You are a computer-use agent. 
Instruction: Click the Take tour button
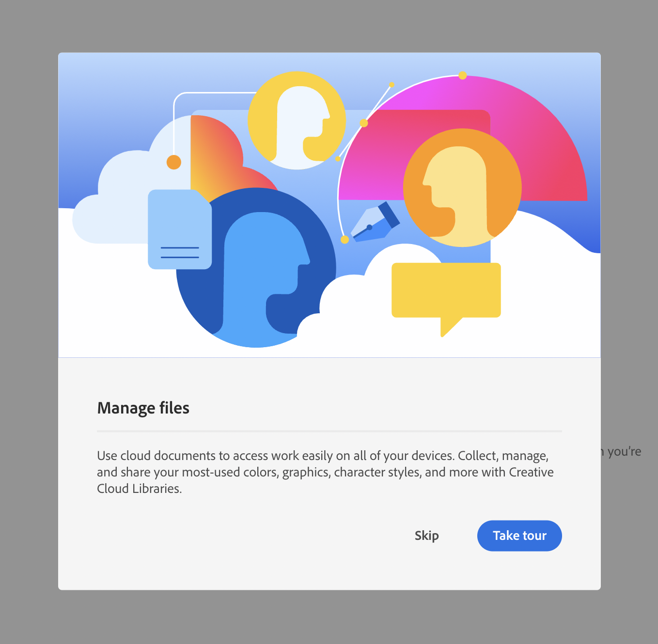pos(519,536)
